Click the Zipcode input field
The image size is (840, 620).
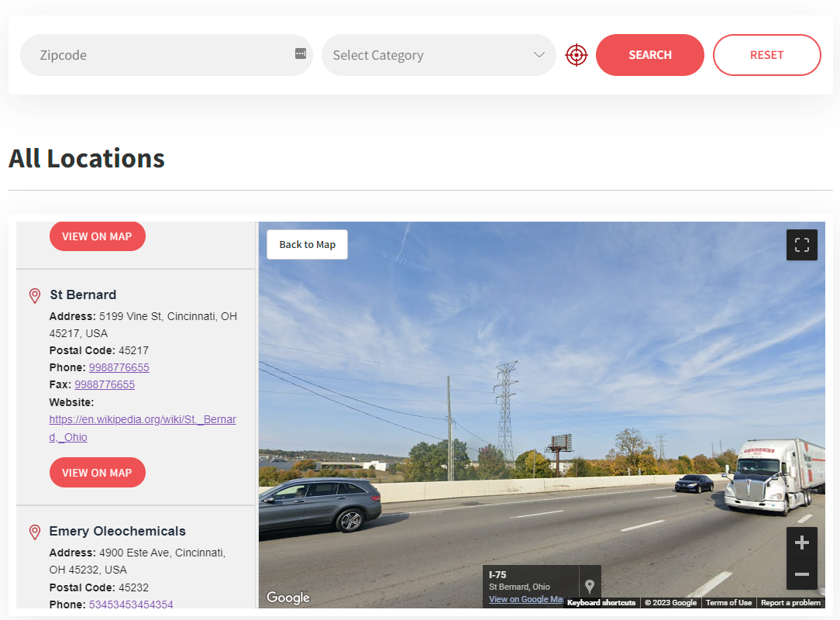(166, 55)
